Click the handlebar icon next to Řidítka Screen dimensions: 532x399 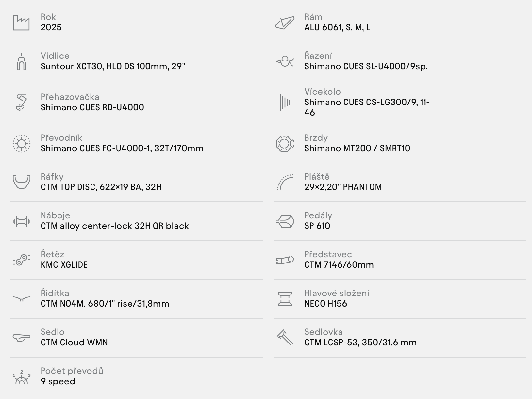click(22, 299)
